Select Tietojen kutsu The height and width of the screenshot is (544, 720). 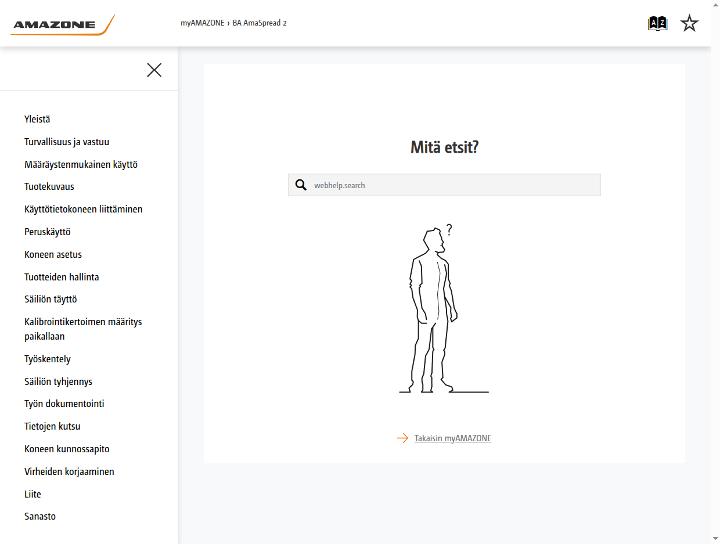click(52, 426)
